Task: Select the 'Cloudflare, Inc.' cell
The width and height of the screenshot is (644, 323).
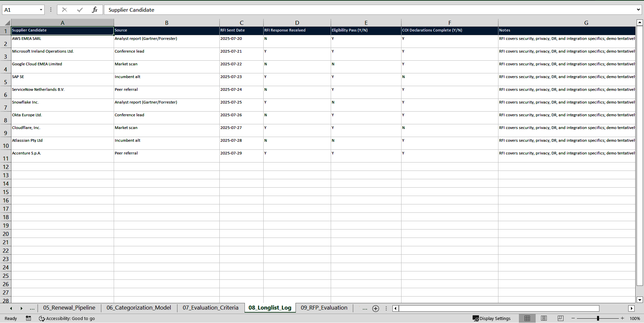Action: click(62, 131)
